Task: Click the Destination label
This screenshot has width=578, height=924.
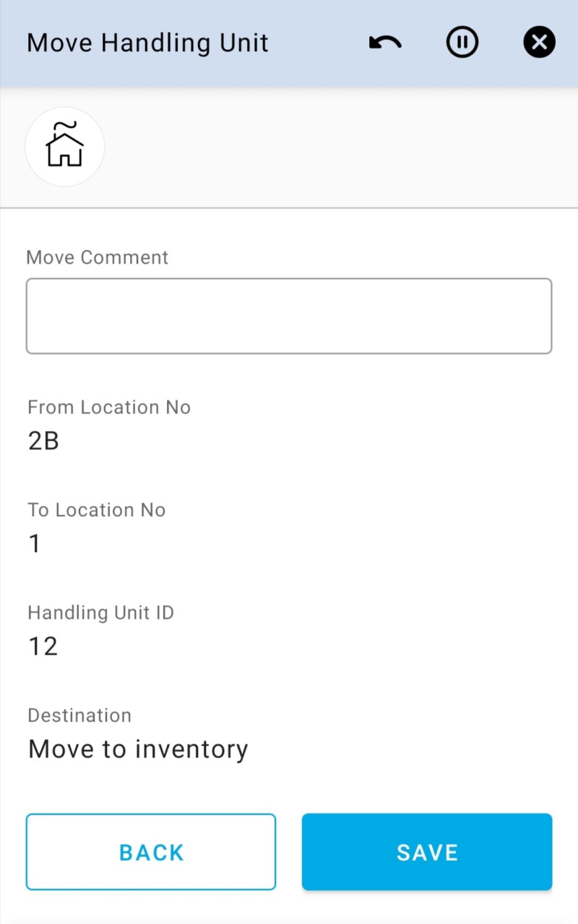Action: tap(79, 715)
